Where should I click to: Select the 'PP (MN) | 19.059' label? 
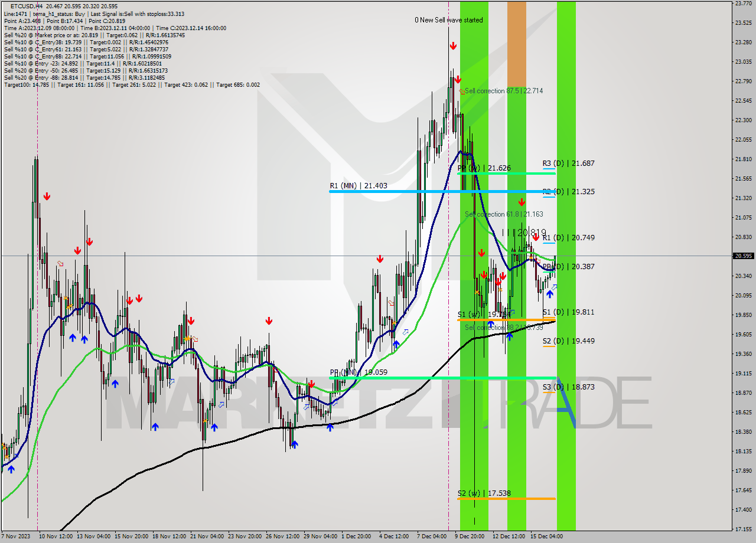pyautogui.click(x=359, y=372)
